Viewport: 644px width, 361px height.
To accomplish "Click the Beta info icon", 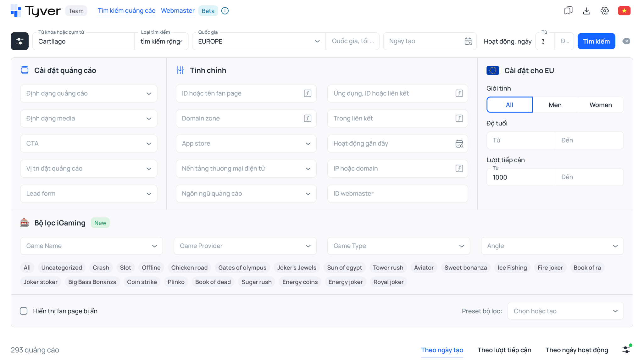I will click(225, 11).
